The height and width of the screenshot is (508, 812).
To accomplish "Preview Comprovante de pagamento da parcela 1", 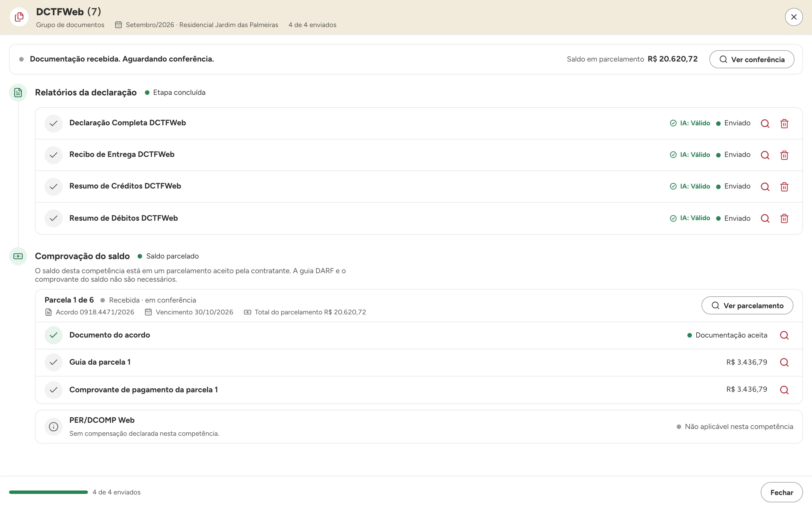I will pos(784,390).
